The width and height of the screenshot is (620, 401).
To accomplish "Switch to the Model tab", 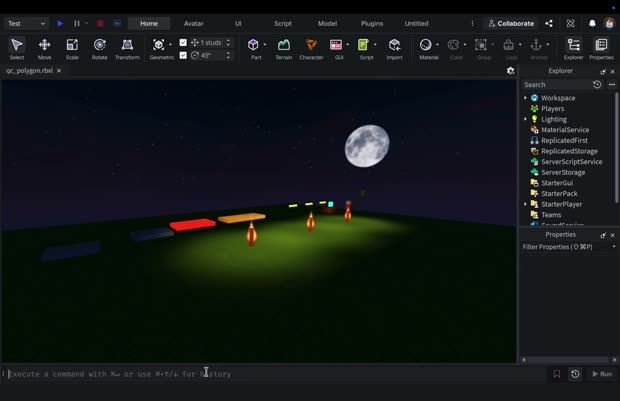I will click(x=327, y=23).
